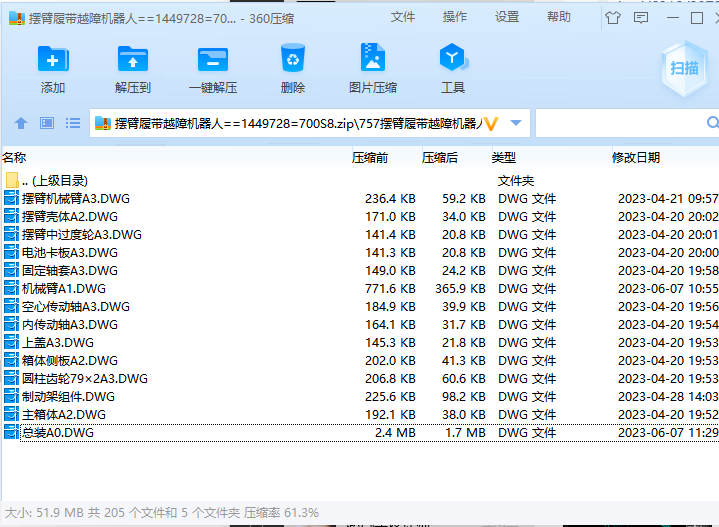The image size is (719, 527).
Task: Switch to icon view mode
Action: coord(47,123)
